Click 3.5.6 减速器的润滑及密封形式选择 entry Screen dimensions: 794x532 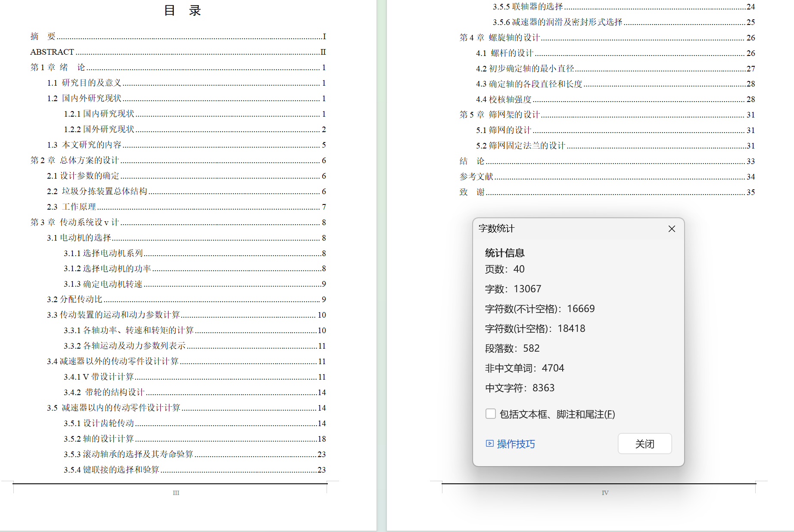[x=624, y=22]
